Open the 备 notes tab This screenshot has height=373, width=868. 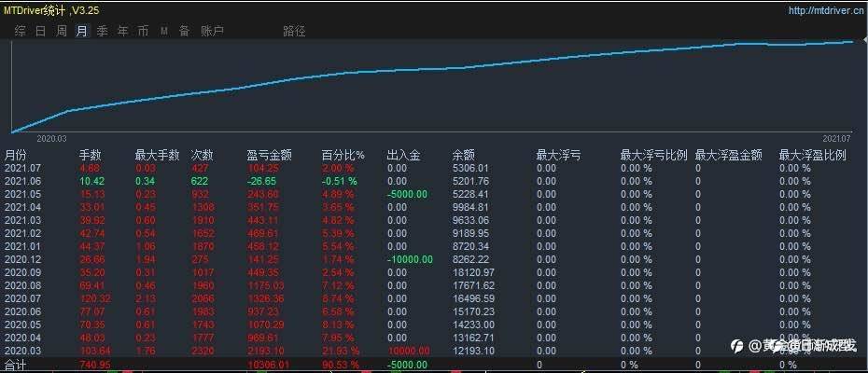click(x=185, y=31)
